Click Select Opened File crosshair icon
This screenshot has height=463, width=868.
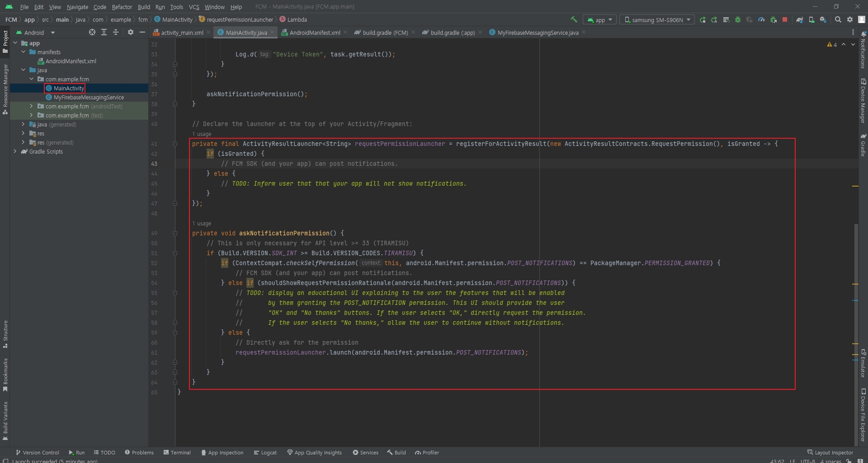92,32
